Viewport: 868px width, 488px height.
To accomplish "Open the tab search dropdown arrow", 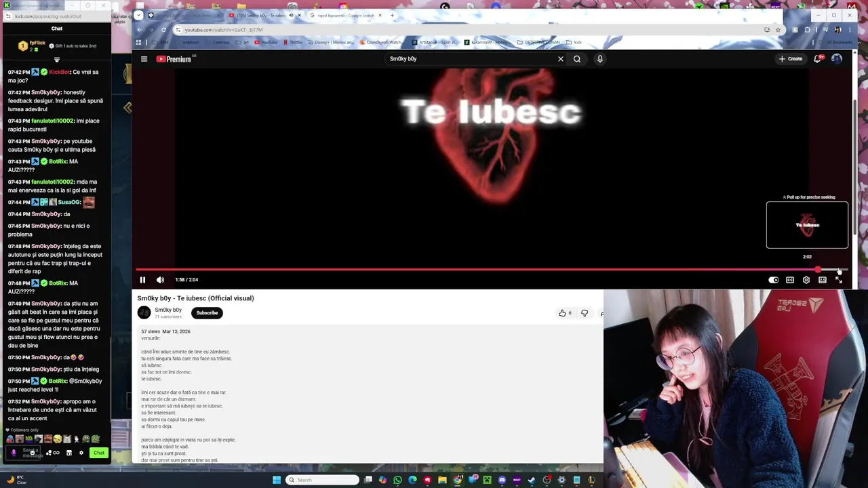I will tap(138, 15).
